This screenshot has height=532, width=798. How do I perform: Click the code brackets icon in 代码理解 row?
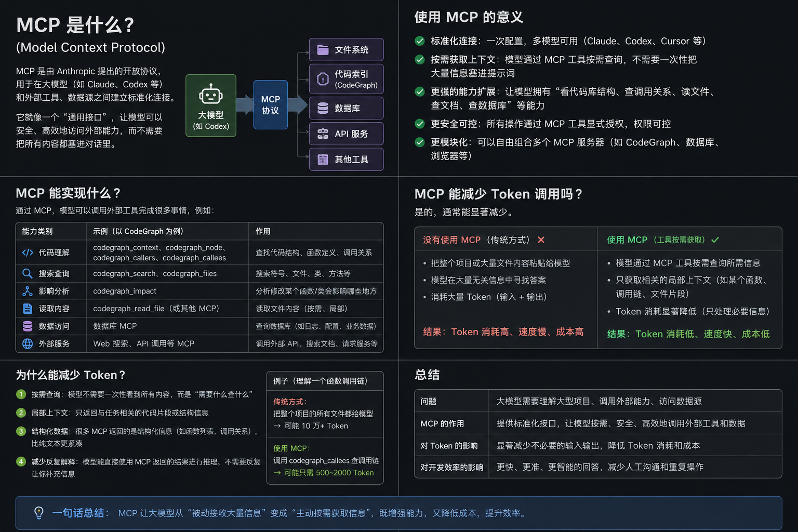click(28, 252)
